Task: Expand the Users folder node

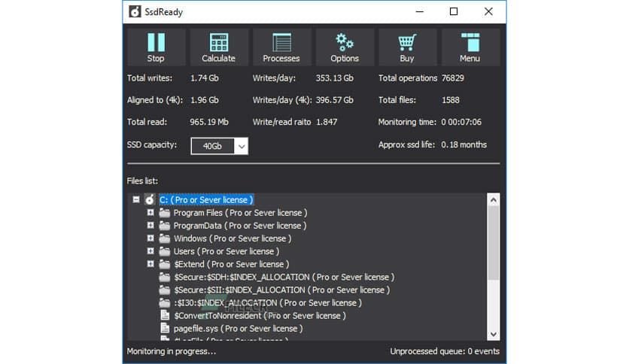Action: click(150, 251)
